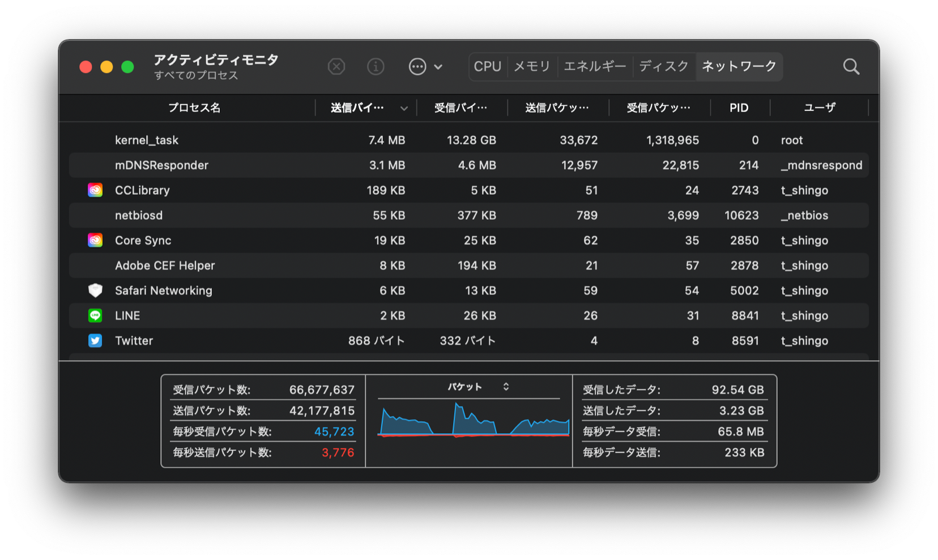This screenshot has height=560, width=938.
Task: Open the パケット graph type selector
Action: [x=479, y=387]
